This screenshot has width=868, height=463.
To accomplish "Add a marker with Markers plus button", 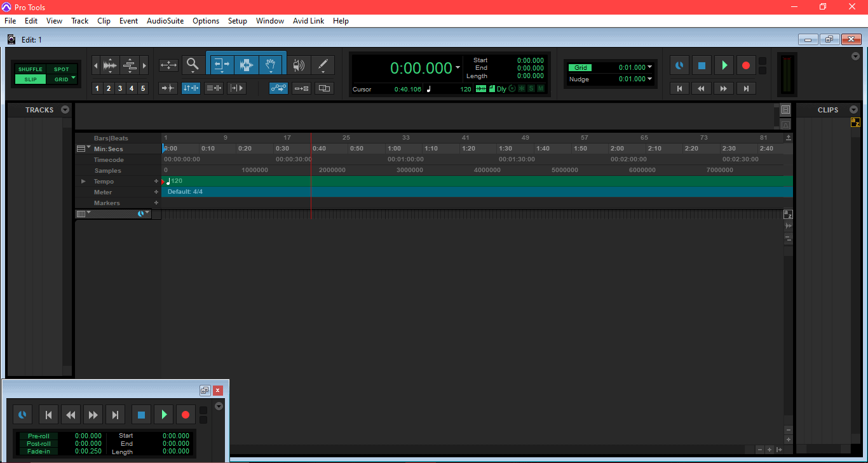I will point(156,203).
